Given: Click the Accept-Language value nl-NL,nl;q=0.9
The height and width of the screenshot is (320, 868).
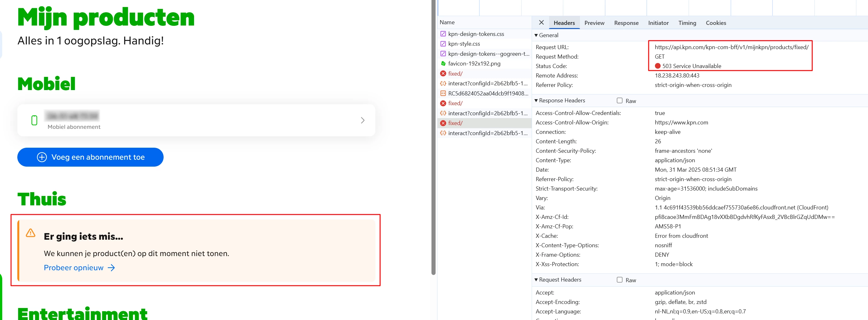Looking at the screenshot, I should point(700,311).
